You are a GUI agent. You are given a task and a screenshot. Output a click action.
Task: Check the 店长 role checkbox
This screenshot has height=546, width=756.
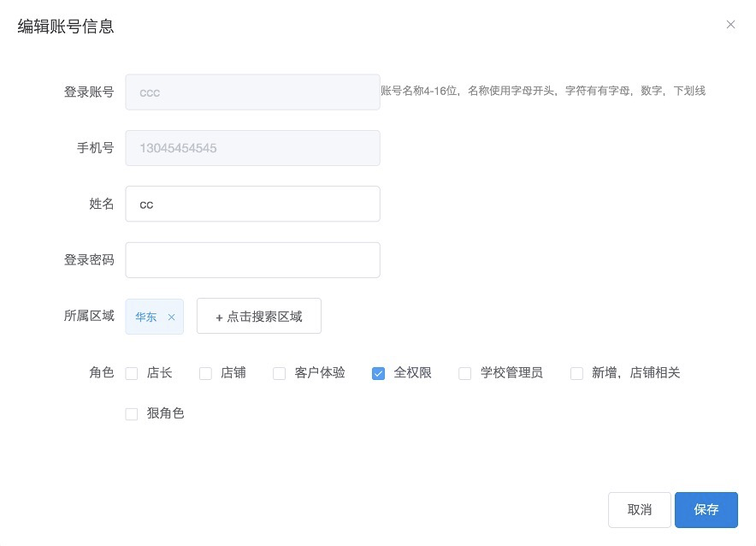point(132,373)
